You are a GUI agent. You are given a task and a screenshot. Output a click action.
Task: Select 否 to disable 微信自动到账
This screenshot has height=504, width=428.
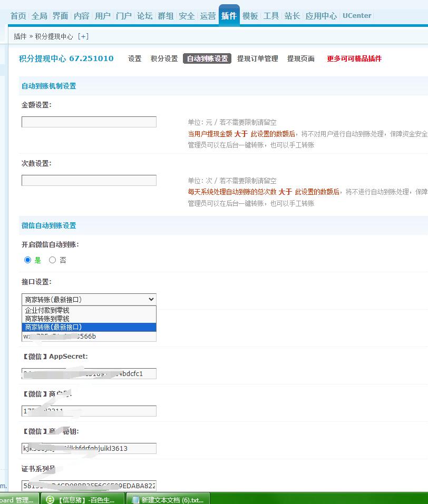pyautogui.click(x=52, y=260)
